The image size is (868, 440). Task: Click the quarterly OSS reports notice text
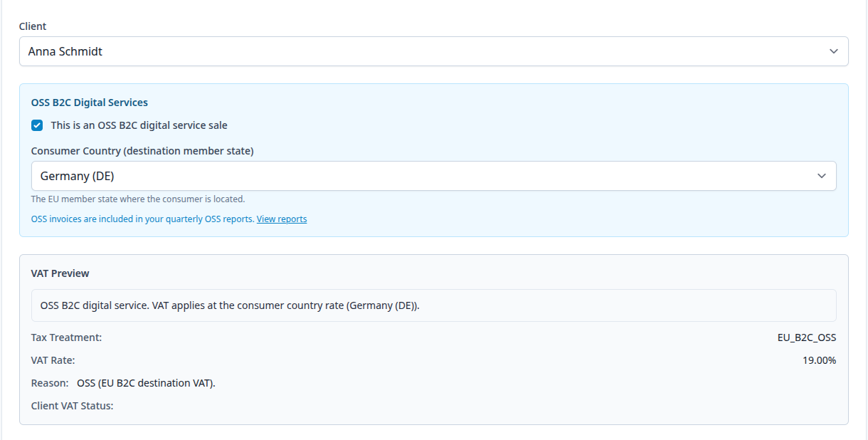[143, 219]
